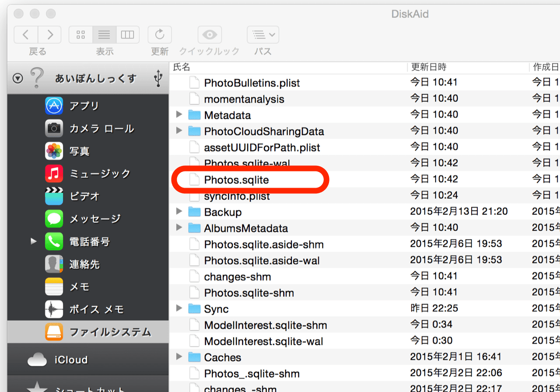Expand the AlbumsMetadata folder
Image resolution: width=560 pixels, height=392 pixels.
pyautogui.click(x=178, y=228)
